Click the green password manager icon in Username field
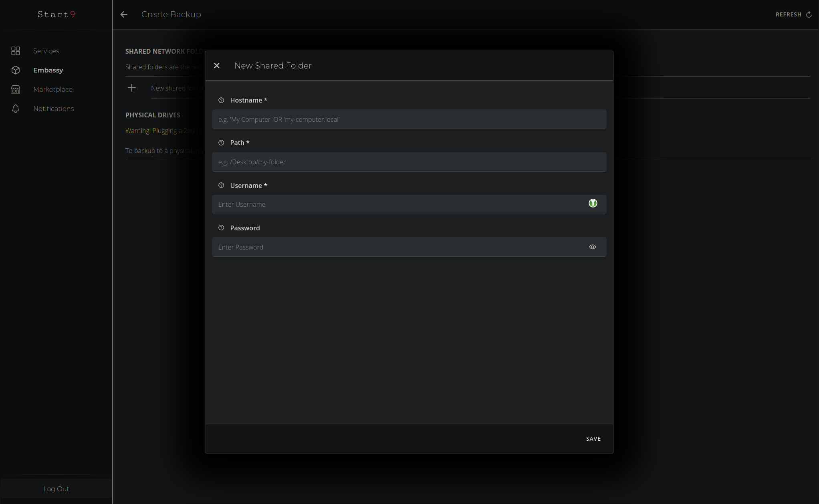This screenshot has height=504, width=819. point(593,204)
